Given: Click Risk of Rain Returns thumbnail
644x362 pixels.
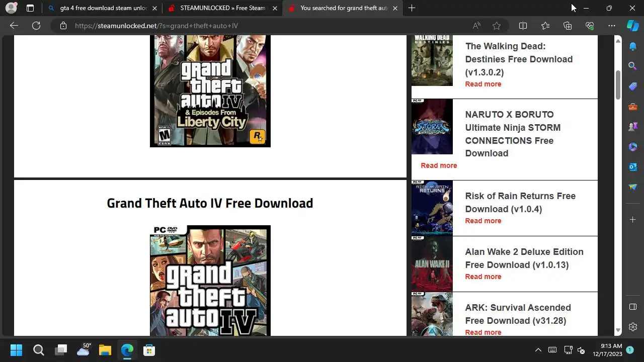Looking at the screenshot, I should 432,208.
